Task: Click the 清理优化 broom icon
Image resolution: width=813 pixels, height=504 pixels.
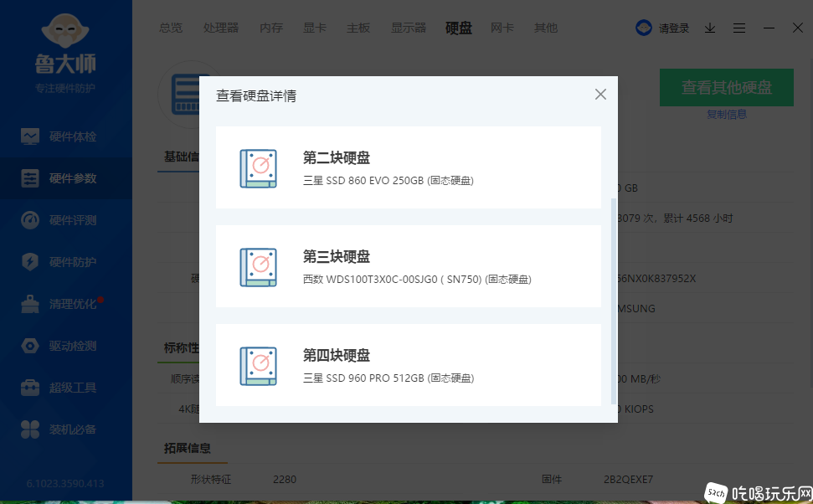Action: pos(30,304)
